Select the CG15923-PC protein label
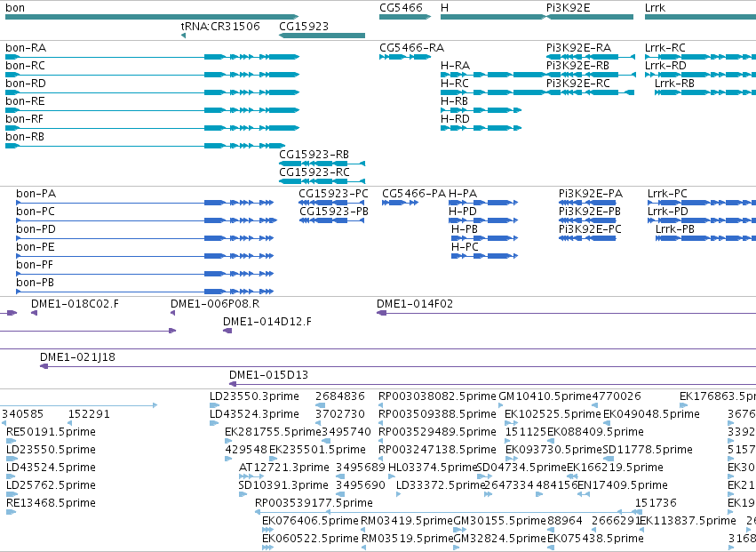Screen dimensions: 756x552 [x=334, y=194]
